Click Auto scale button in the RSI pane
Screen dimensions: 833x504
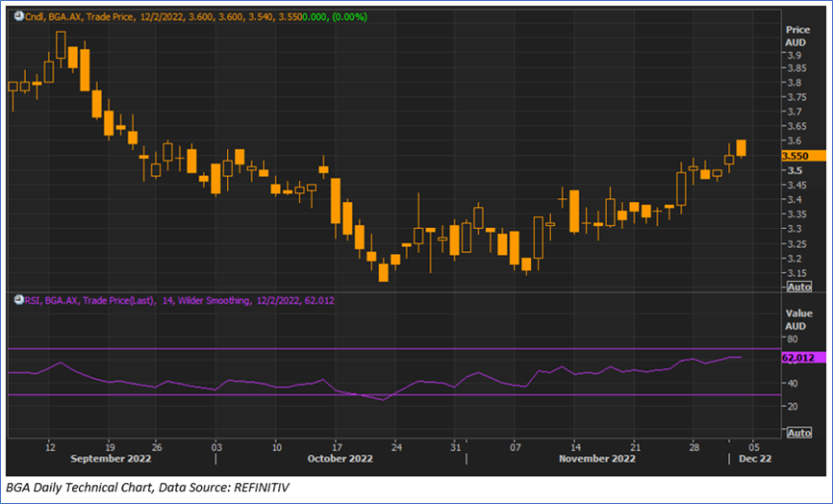point(799,433)
